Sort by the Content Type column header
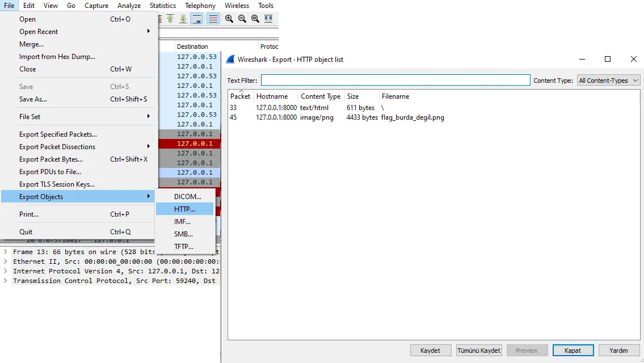This screenshot has height=363, width=644. click(x=321, y=96)
